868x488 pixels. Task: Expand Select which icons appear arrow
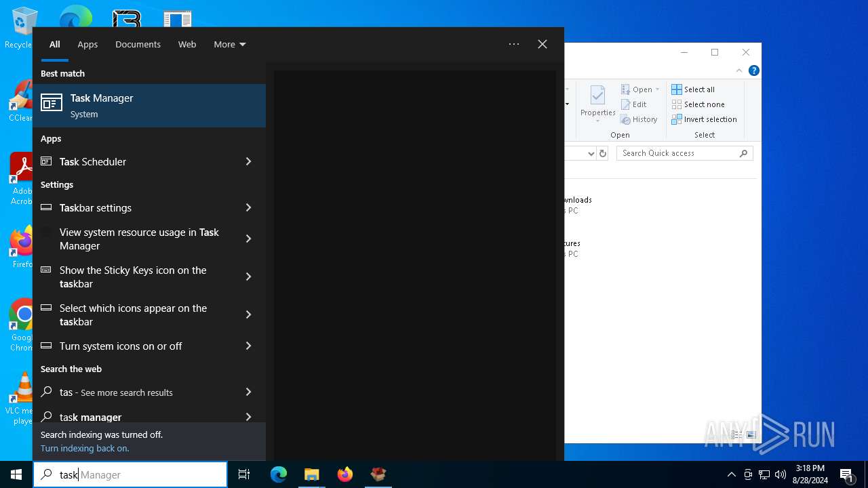click(x=248, y=314)
